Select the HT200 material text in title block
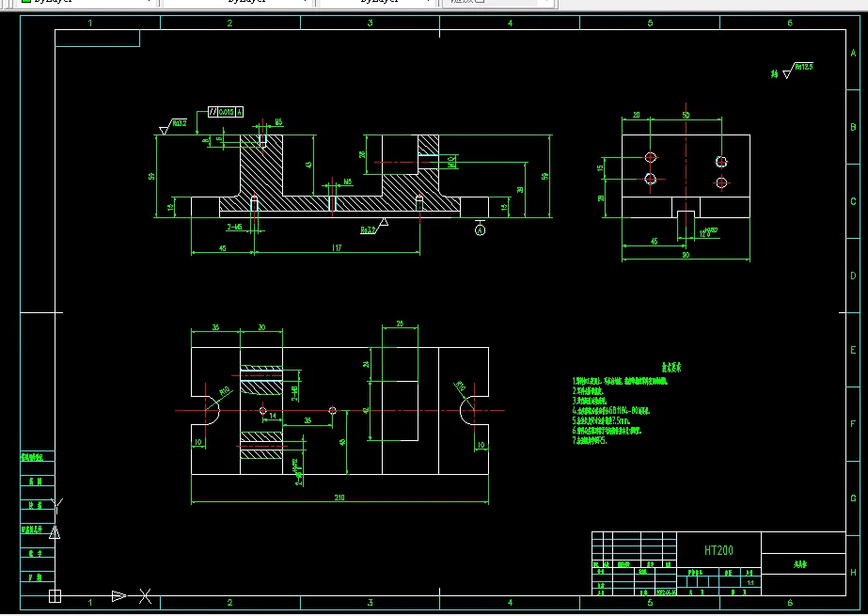Viewport: 868px width, 616px height. click(718, 550)
